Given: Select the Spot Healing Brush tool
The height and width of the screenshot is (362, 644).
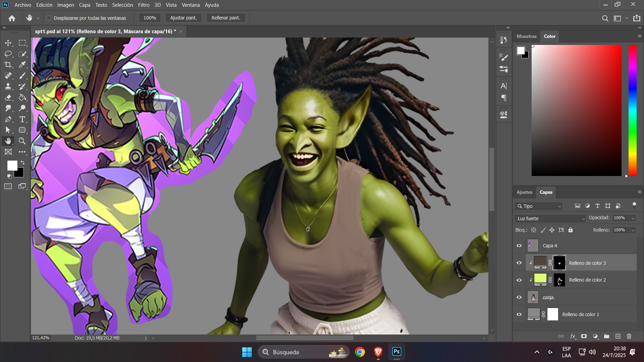Looking at the screenshot, I should (x=8, y=76).
